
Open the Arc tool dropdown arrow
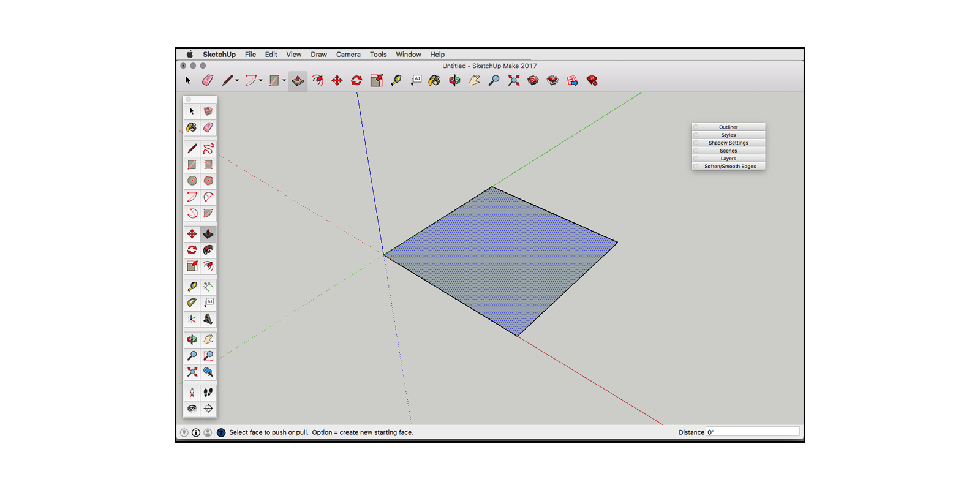(261, 80)
